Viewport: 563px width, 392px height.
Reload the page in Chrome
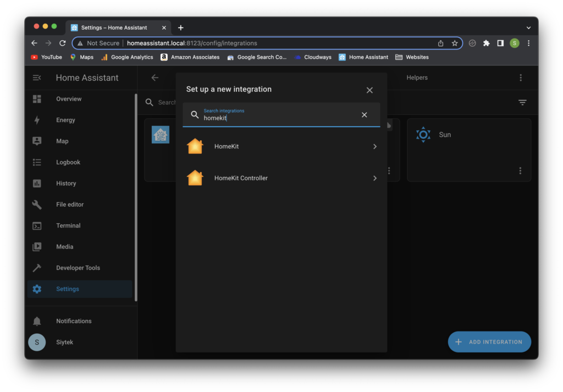click(x=63, y=43)
